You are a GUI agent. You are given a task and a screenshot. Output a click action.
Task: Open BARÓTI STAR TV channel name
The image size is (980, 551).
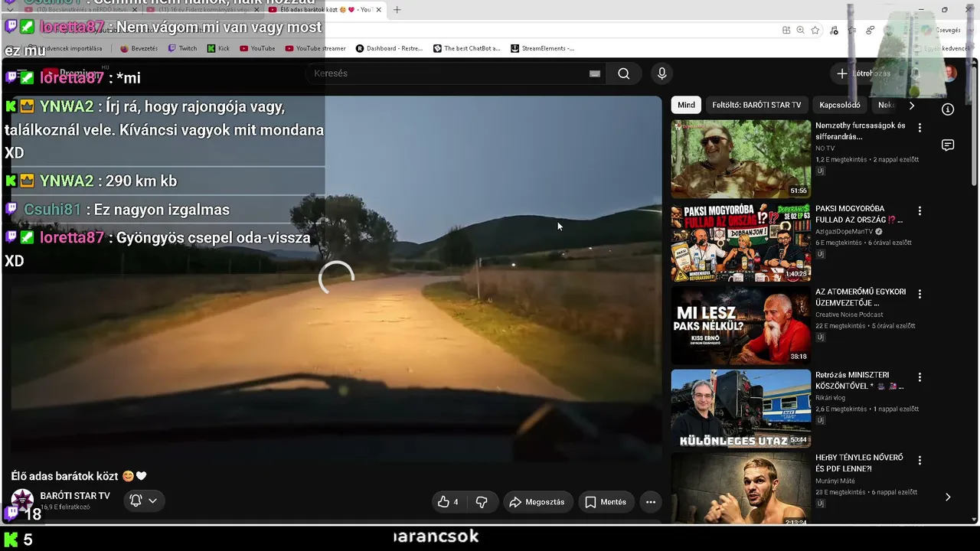tap(75, 496)
